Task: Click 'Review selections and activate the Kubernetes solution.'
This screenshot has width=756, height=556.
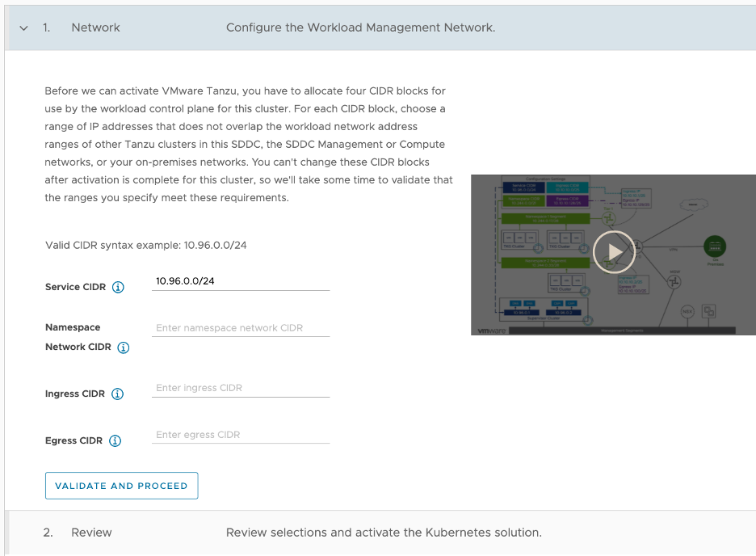Action: 384,533
